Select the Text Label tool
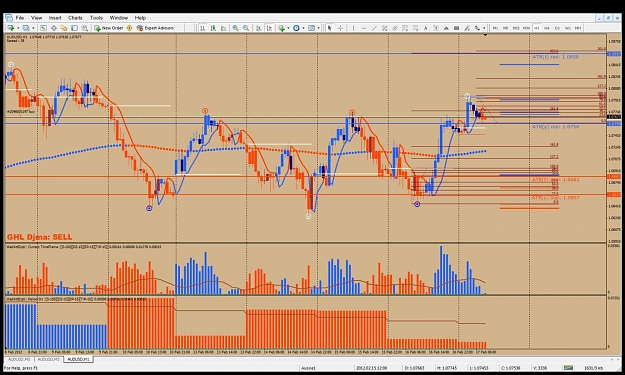This screenshot has height=375, width=625. click(x=436, y=28)
